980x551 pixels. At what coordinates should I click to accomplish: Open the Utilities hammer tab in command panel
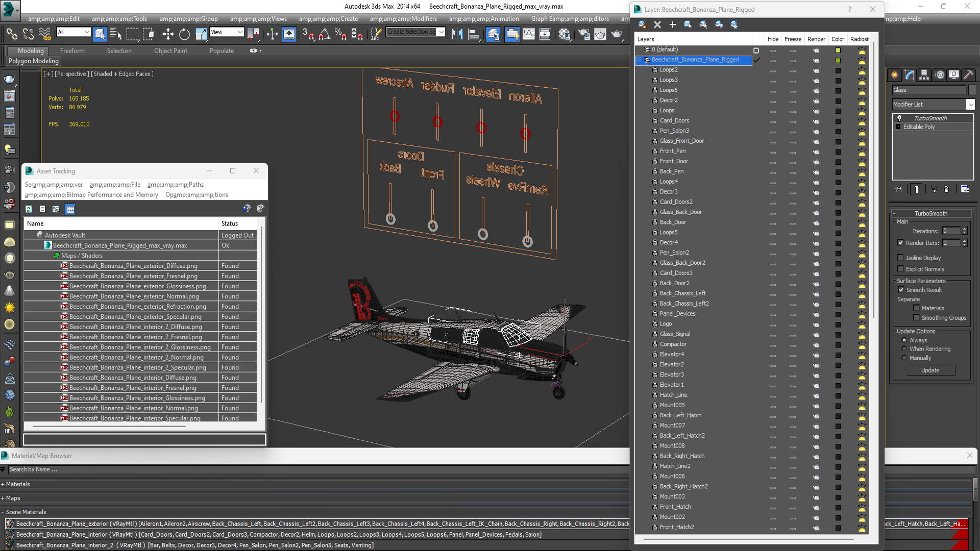click(969, 75)
